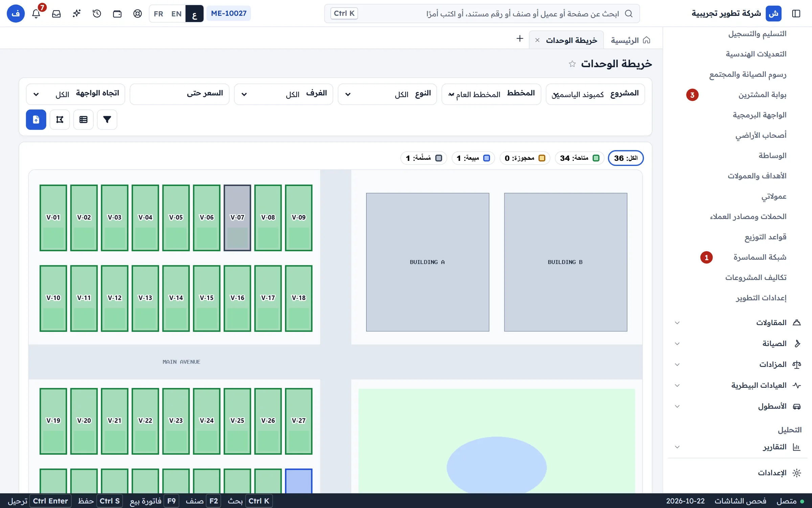Click the ME-10027 badge

(x=229, y=14)
